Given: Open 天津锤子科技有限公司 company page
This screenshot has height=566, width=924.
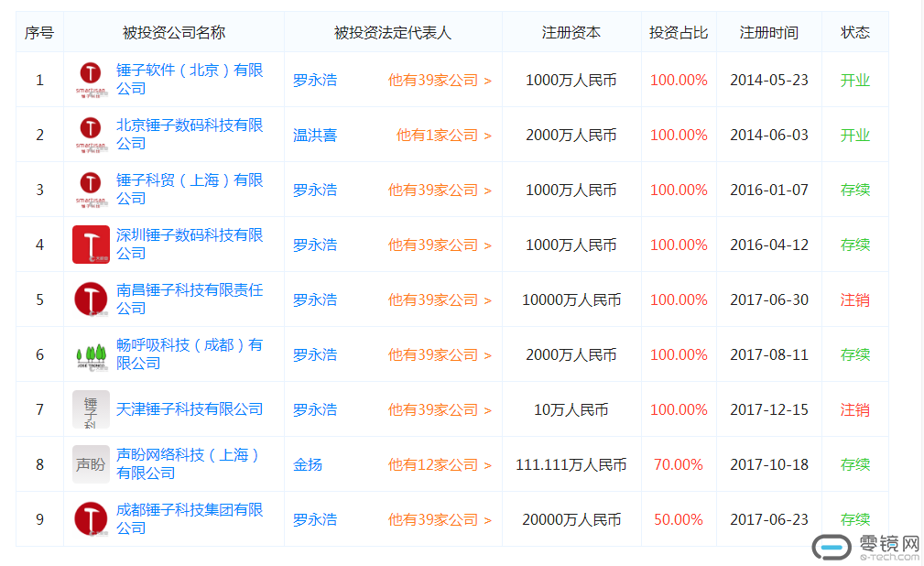Looking at the screenshot, I should coord(190,408).
